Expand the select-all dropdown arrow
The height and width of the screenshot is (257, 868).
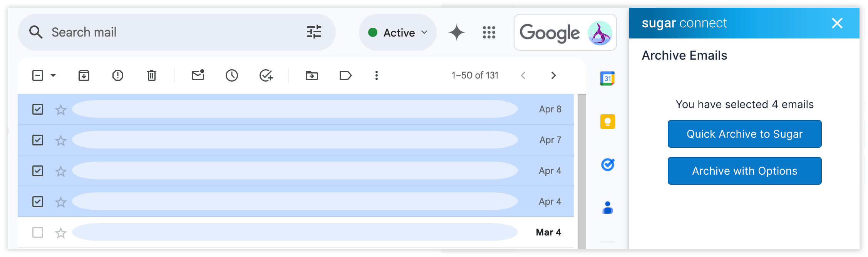pyautogui.click(x=54, y=75)
